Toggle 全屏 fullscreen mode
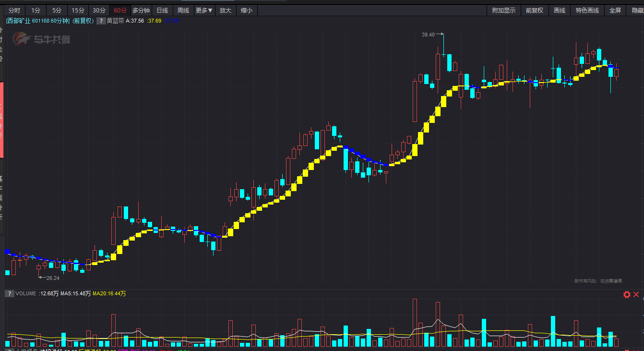The height and width of the screenshot is (351, 644). [x=615, y=10]
